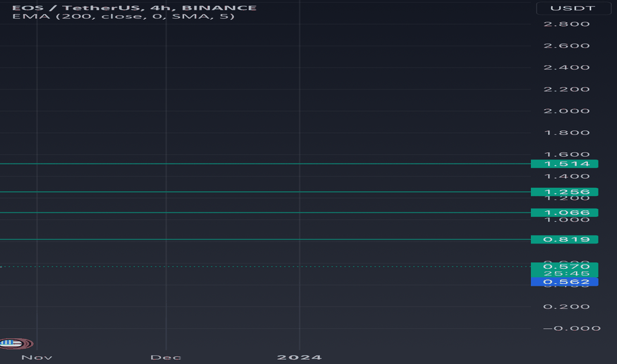The height and width of the screenshot is (364, 617).
Task: Click the 1.800 price scale value
Action: [566, 132]
